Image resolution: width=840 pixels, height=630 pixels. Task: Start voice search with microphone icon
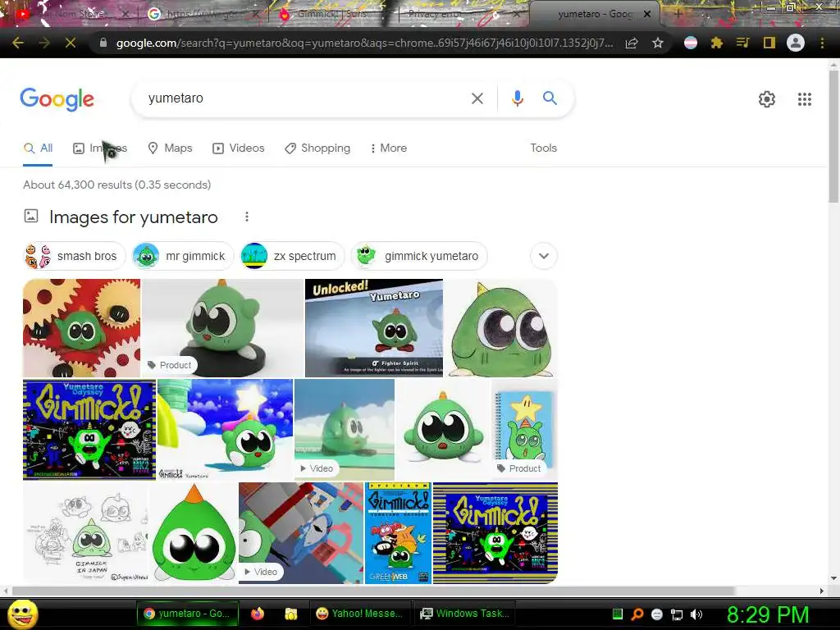pyautogui.click(x=517, y=98)
